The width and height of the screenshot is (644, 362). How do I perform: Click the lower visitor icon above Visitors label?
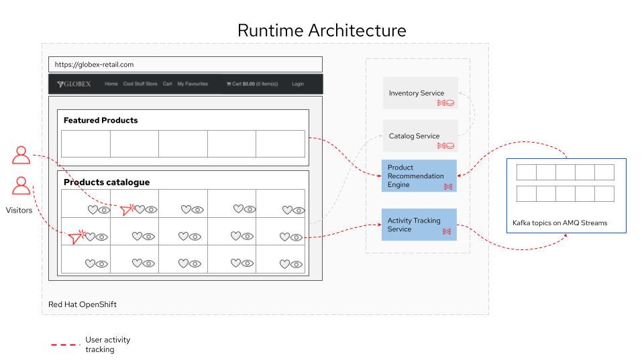(x=21, y=186)
